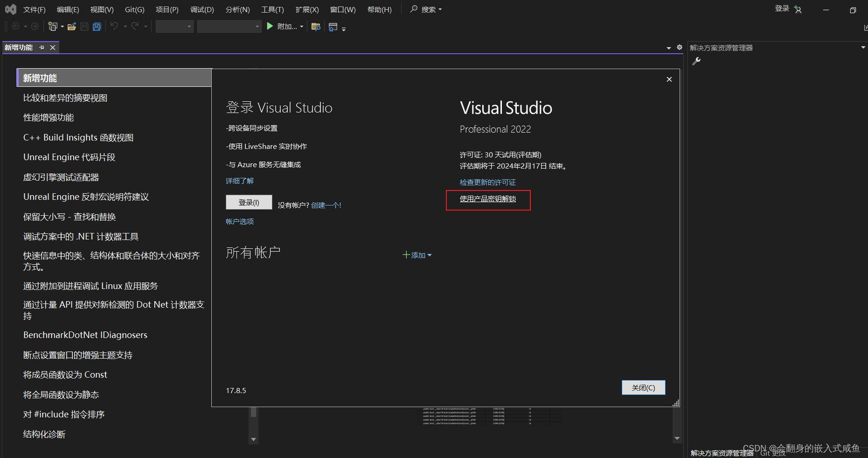Click the grayed-out save icon
Image resolution: width=868 pixels, height=458 pixels.
click(x=84, y=27)
